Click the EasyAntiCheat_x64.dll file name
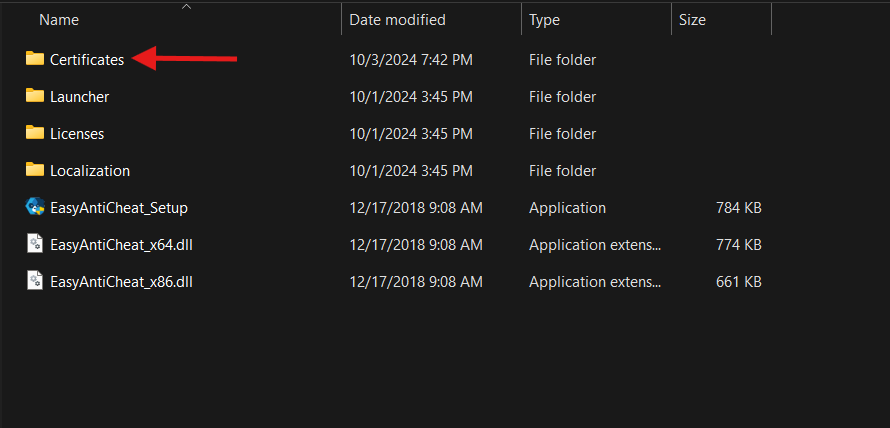890x428 pixels. coord(121,245)
